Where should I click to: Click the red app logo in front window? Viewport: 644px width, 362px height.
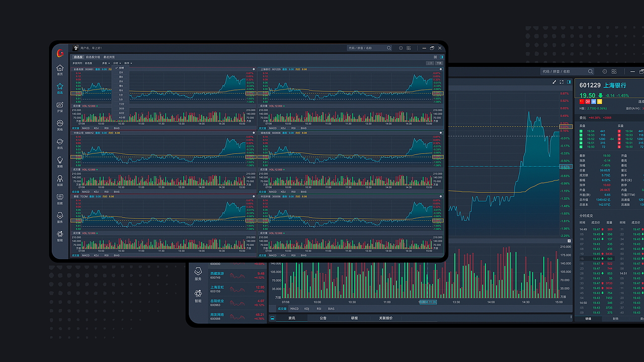click(x=60, y=52)
